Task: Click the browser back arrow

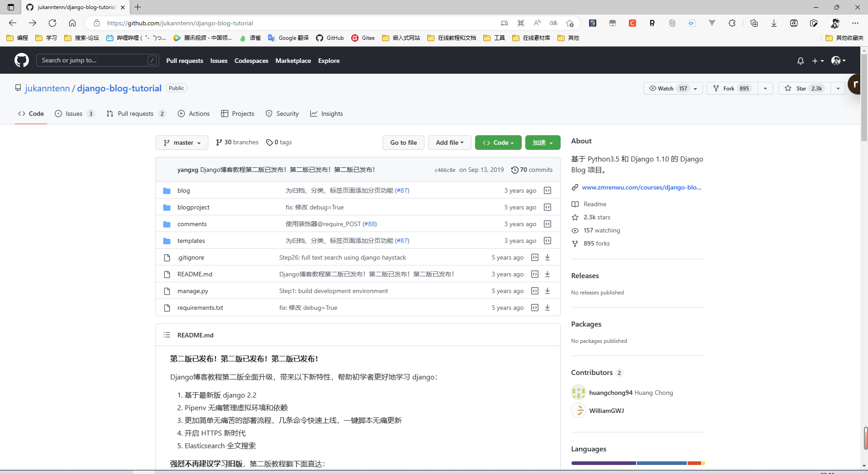Action: click(x=13, y=23)
